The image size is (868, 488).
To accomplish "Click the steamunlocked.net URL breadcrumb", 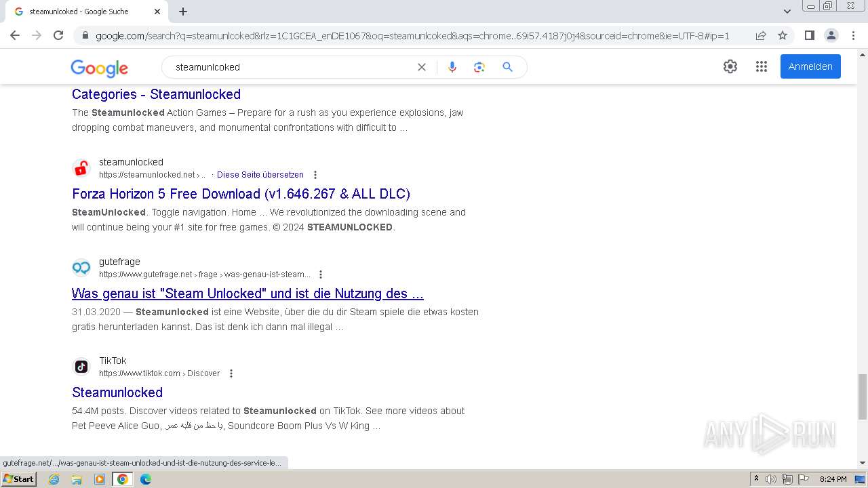I will tap(152, 175).
